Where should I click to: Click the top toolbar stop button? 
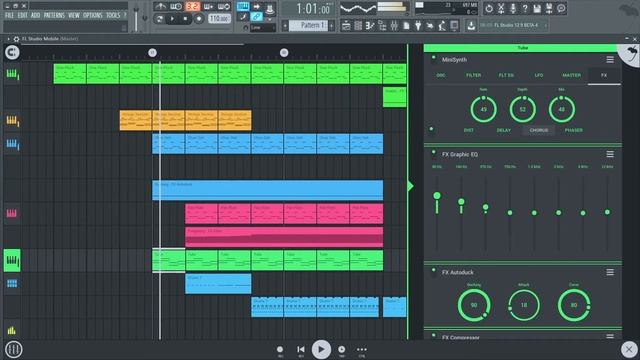[x=185, y=19]
